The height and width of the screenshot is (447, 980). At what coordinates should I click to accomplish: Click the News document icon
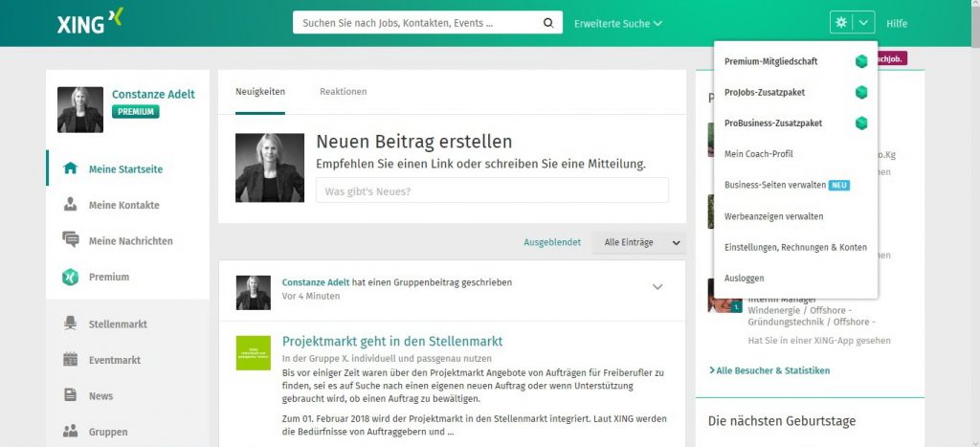coord(71,395)
